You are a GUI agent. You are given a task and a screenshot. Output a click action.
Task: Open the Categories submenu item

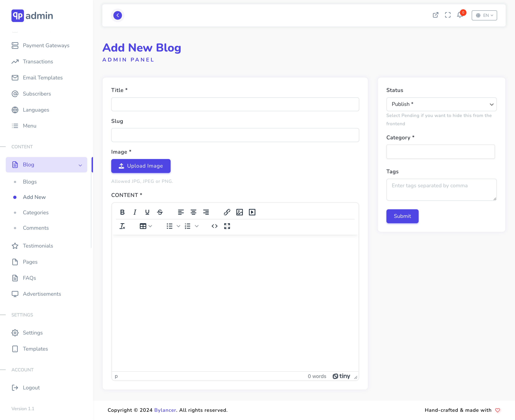36,213
